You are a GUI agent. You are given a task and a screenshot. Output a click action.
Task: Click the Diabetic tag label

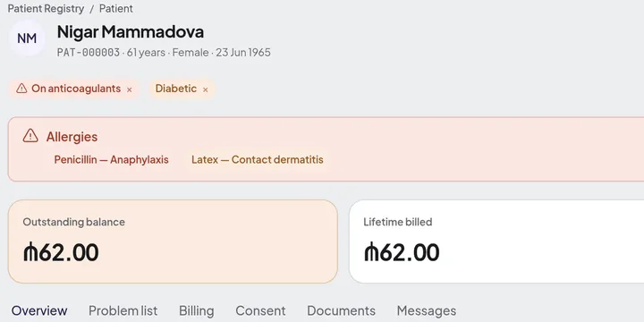[x=176, y=89]
